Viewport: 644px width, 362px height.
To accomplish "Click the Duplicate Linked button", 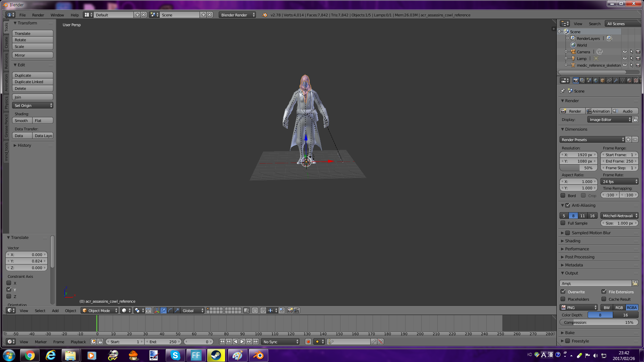I will 33,82.
